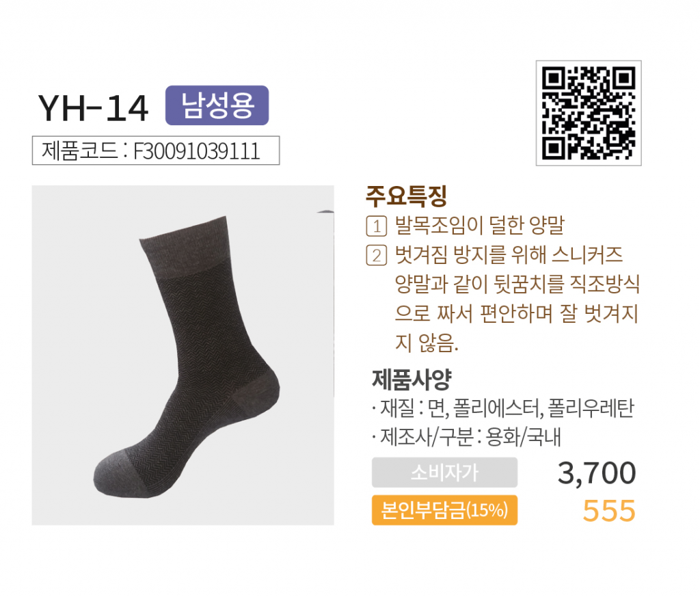The image size is (700, 597).
Task: Click the 벗겨짐 방지를 위해 스니커즈 line
Action: coord(509,255)
